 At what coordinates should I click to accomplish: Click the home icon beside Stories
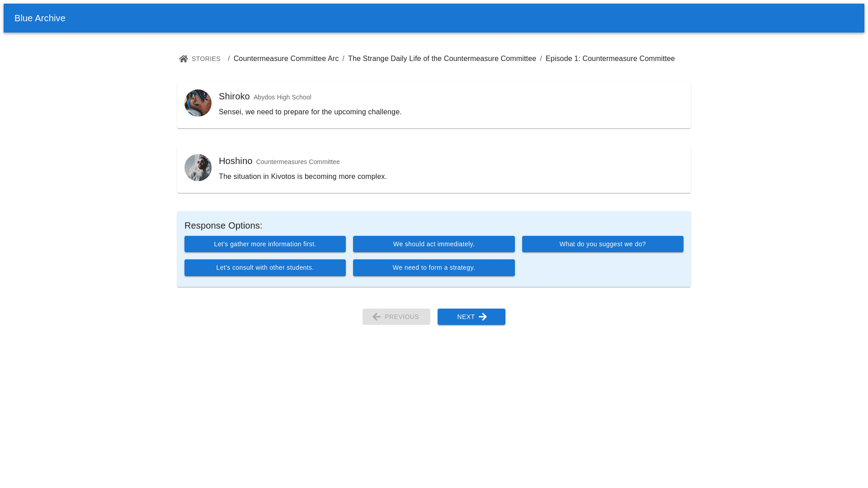(183, 59)
